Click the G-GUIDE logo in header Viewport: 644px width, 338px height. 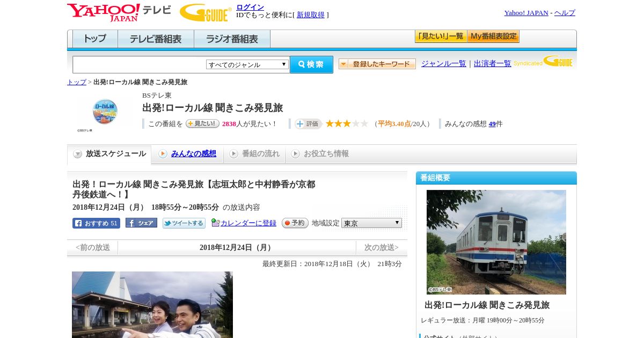pos(206,12)
